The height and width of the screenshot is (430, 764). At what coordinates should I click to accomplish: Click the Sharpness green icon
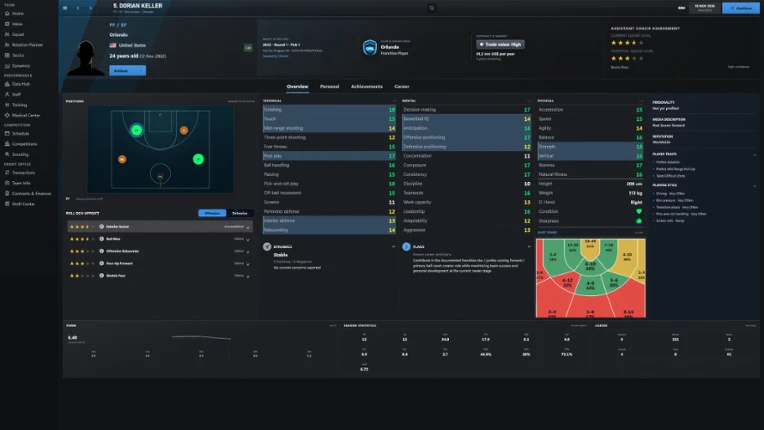(639, 221)
